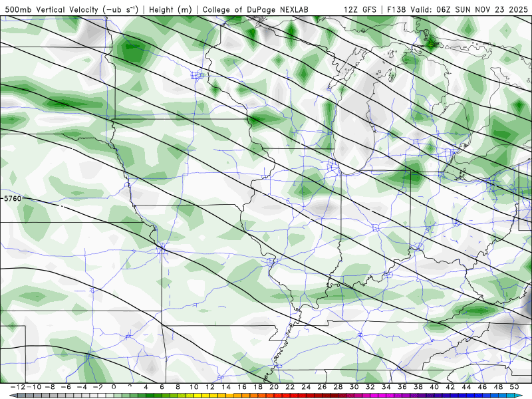
Task: Click the "30" color scale value
Action: [x=354, y=387]
